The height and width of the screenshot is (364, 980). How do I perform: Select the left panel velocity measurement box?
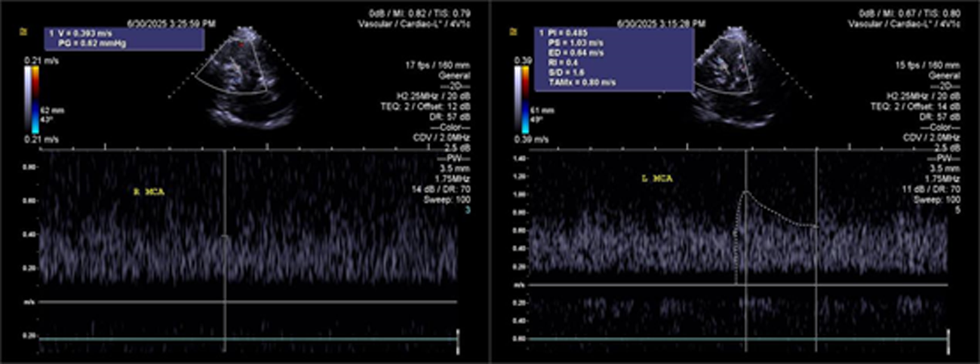[x=123, y=39]
